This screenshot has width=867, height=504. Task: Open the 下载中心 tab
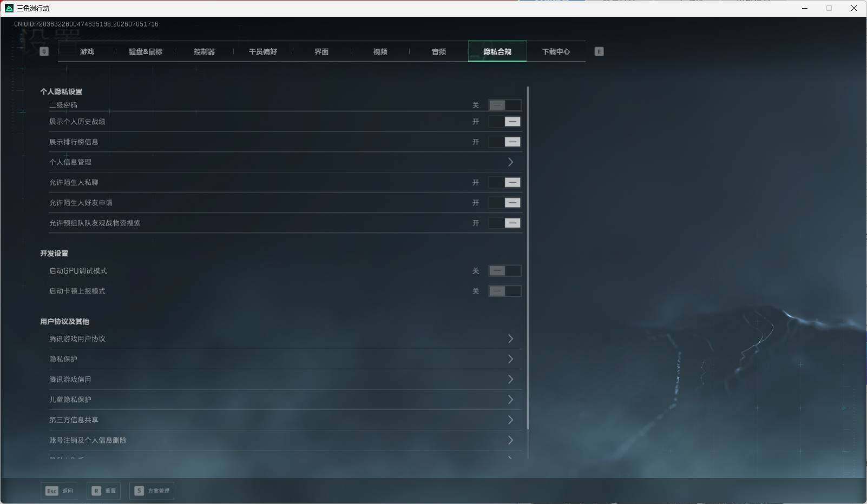(556, 51)
